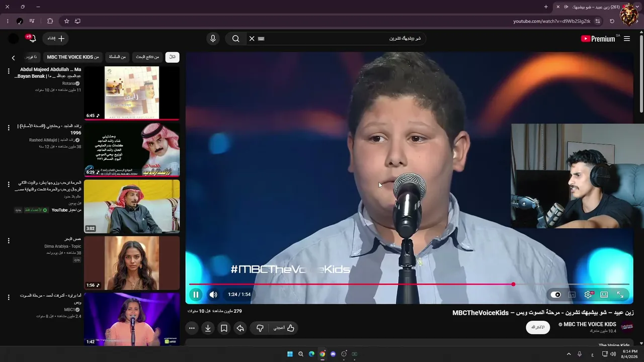Open the Rashed AlMajid 1996 video thumbnail

pyautogui.click(x=132, y=150)
